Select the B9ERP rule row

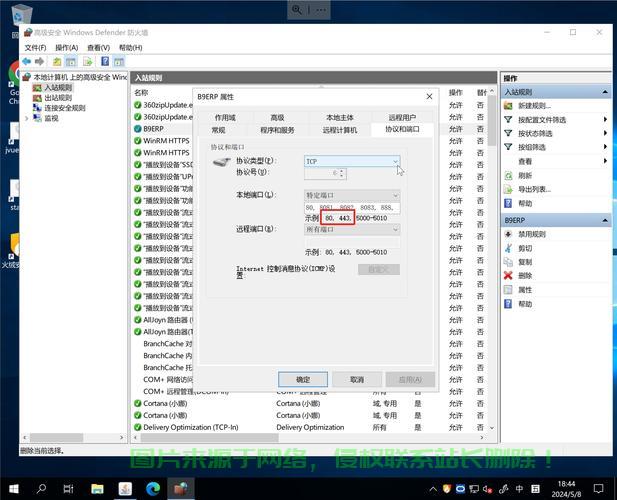153,129
